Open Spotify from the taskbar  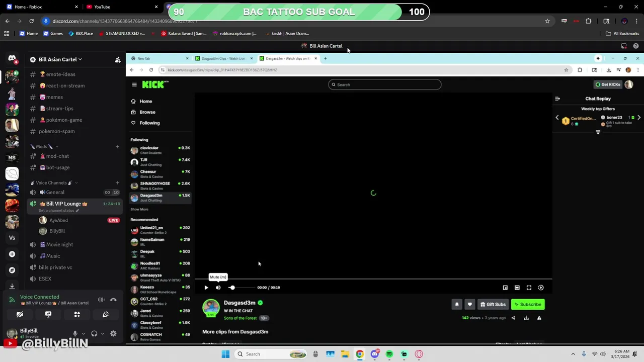tap(389, 354)
